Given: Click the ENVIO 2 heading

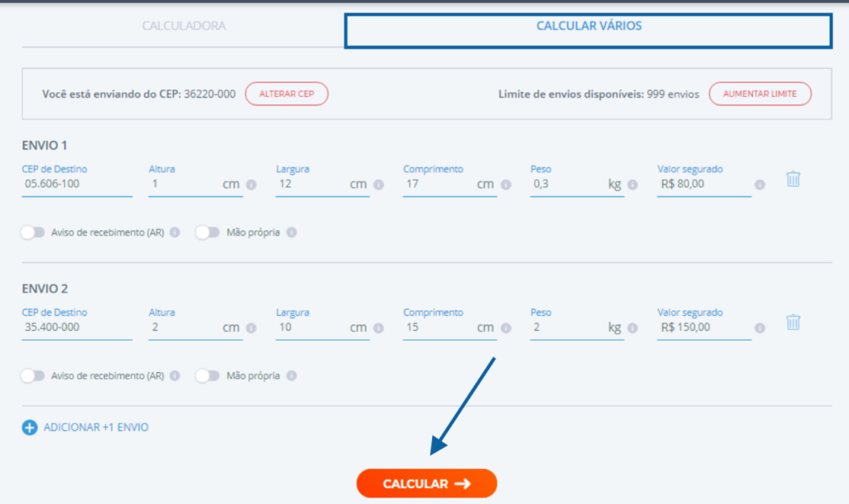Looking at the screenshot, I should [x=45, y=288].
